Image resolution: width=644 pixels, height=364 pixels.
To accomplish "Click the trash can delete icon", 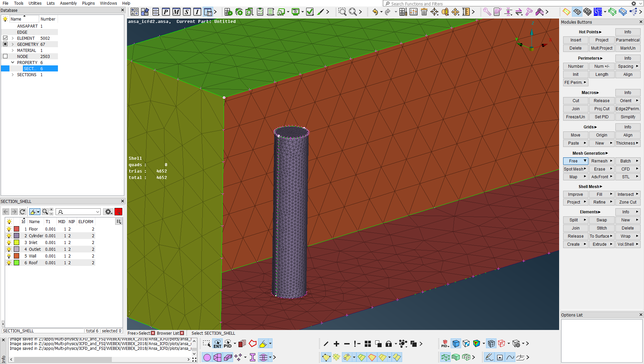I will coord(424,12).
